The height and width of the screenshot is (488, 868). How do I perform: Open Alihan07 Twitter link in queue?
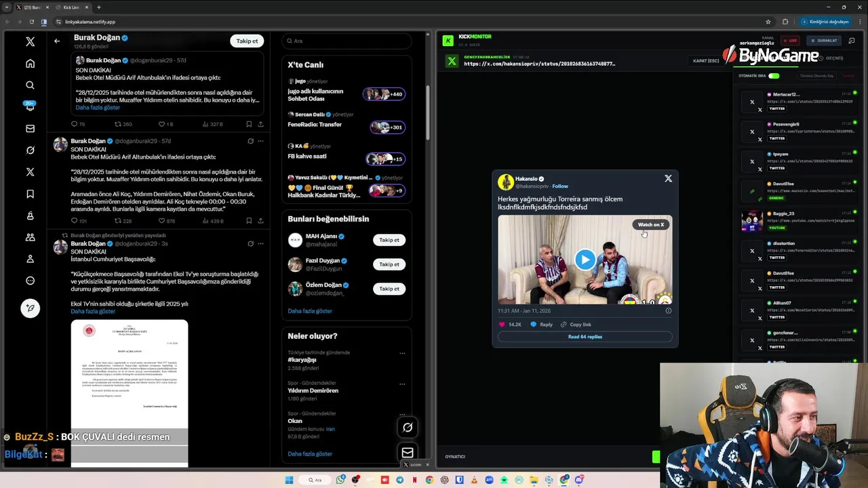(x=797, y=310)
